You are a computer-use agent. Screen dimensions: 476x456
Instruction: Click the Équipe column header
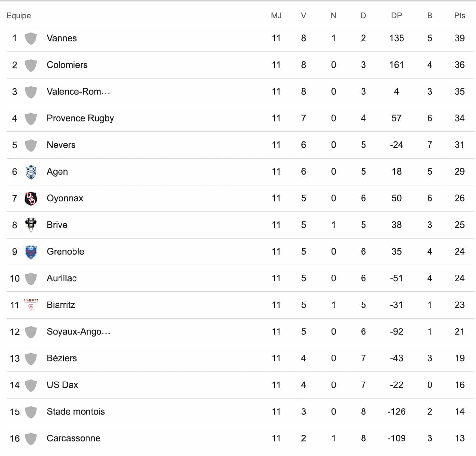point(19,16)
